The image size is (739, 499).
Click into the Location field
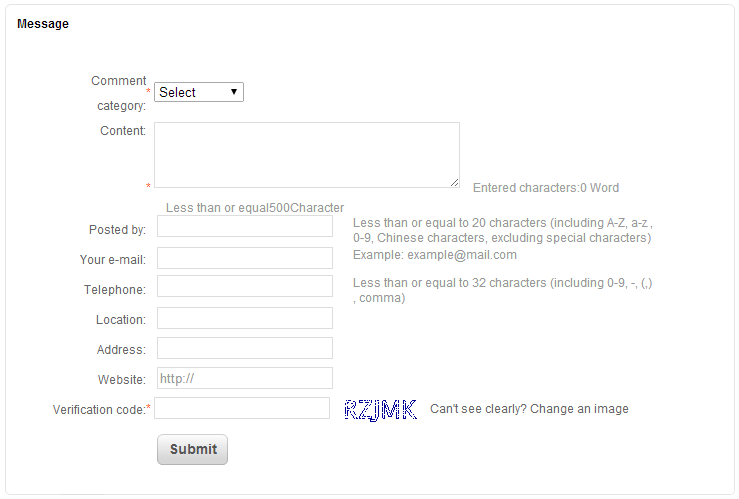tap(244, 318)
